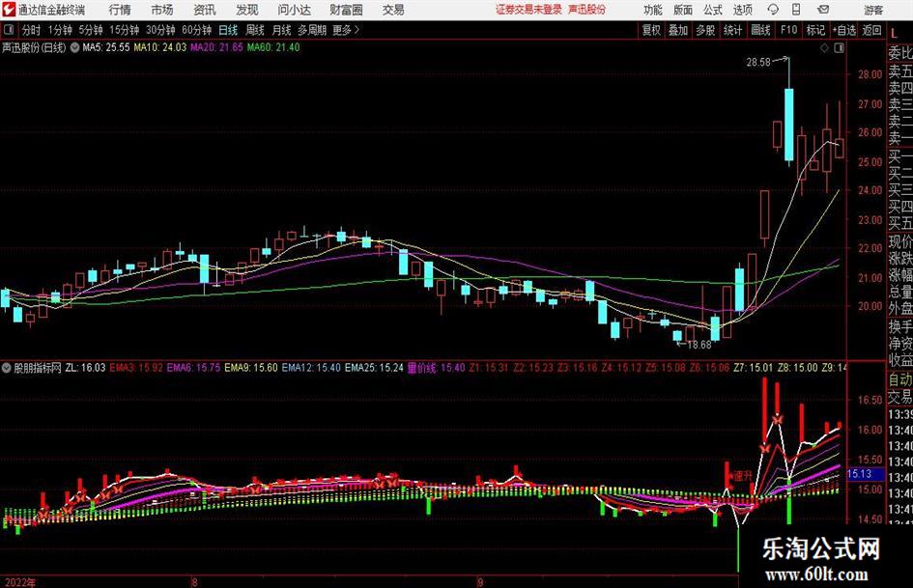Click the 标记 mark button
This screenshot has height=588, width=913.
pyautogui.click(x=815, y=30)
